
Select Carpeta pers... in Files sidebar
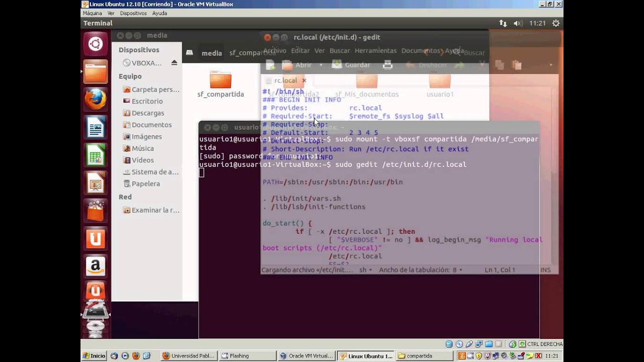point(151,89)
